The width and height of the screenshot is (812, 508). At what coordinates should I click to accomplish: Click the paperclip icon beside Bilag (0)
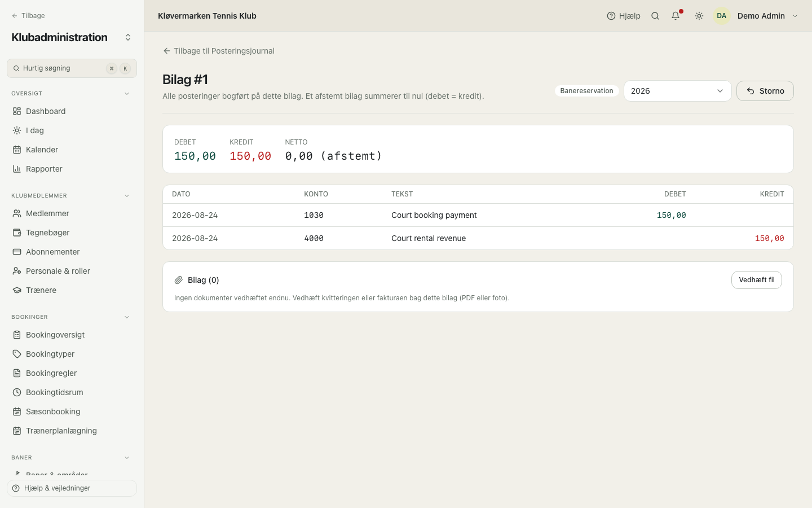click(179, 280)
